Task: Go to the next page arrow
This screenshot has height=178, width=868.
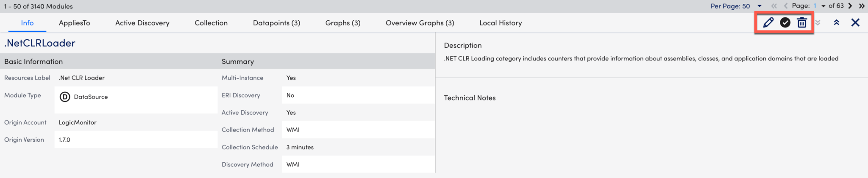Action: pyautogui.click(x=850, y=6)
